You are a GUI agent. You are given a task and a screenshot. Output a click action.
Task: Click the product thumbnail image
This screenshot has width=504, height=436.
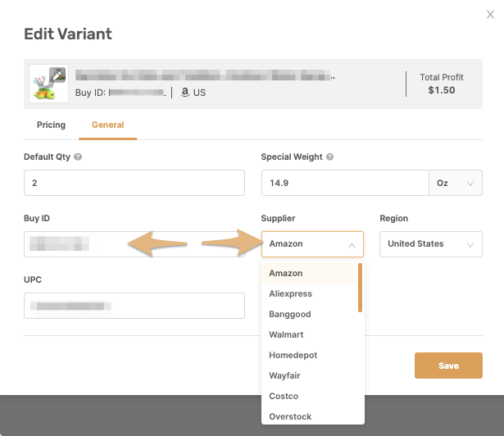(x=48, y=84)
